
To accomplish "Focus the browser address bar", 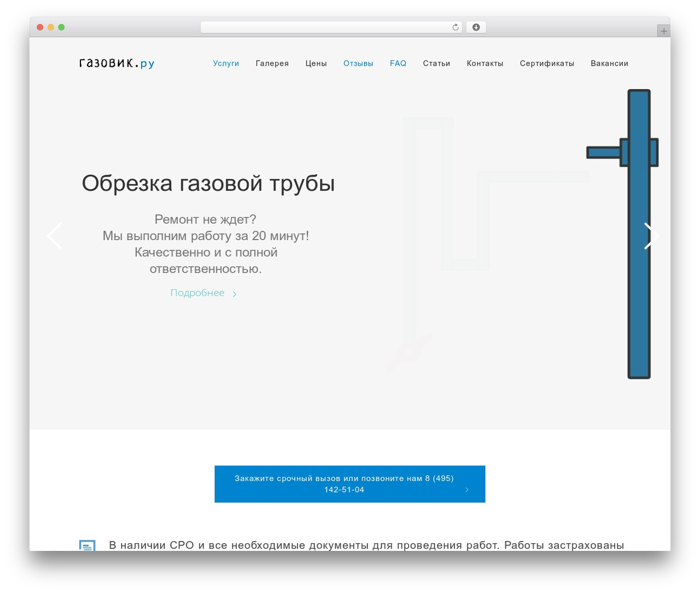I will (331, 27).
